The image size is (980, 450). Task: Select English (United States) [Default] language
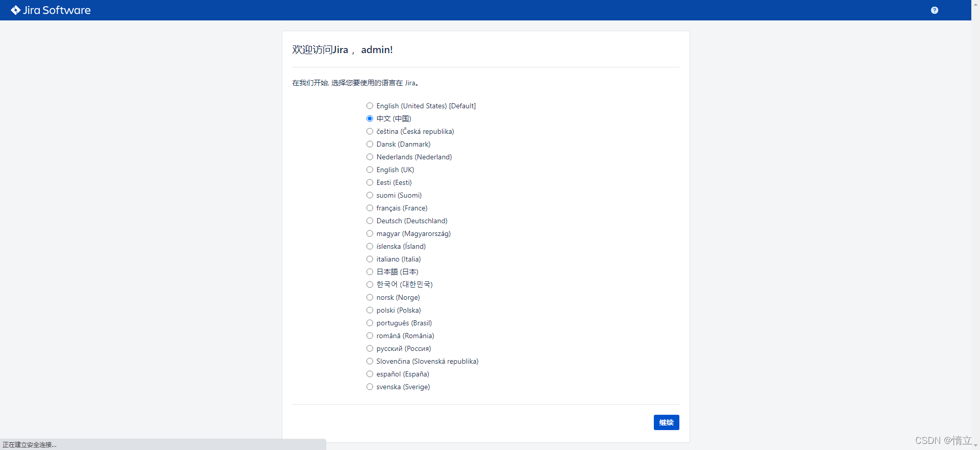pos(370,106)
